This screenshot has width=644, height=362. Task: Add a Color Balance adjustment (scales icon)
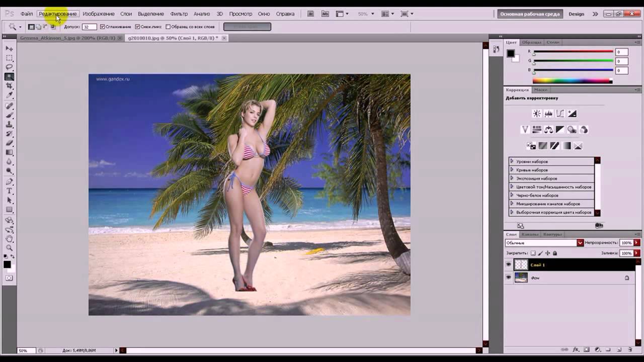tap(548, 130)
